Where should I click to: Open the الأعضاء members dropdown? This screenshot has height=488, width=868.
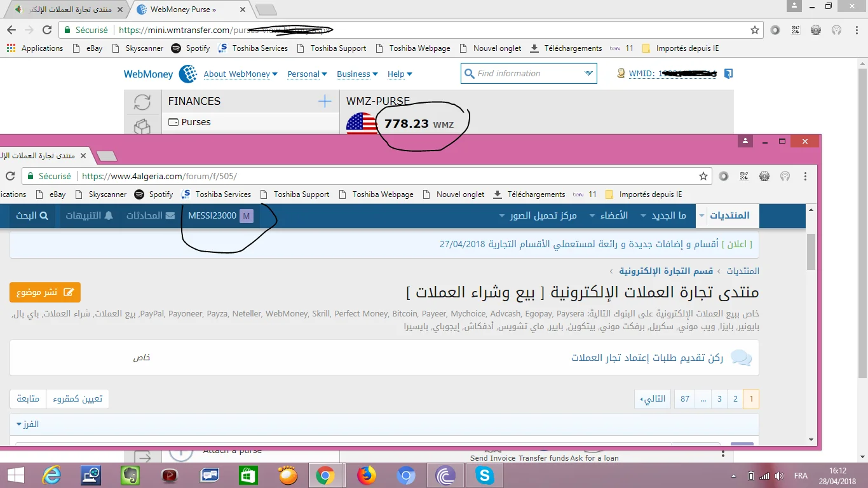pyautogui.click(x=614, y=215)
